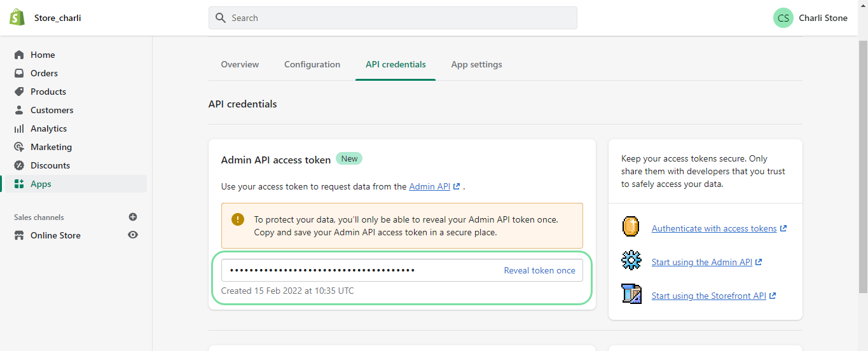Open the Admin API documentation link
This screenshot has height=351, width=868.
click(x=430, y=186)
